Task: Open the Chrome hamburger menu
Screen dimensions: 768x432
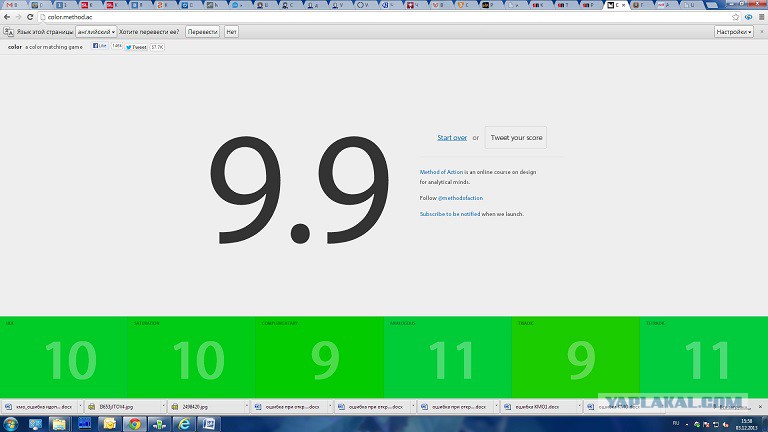Action: click(761, 17)
